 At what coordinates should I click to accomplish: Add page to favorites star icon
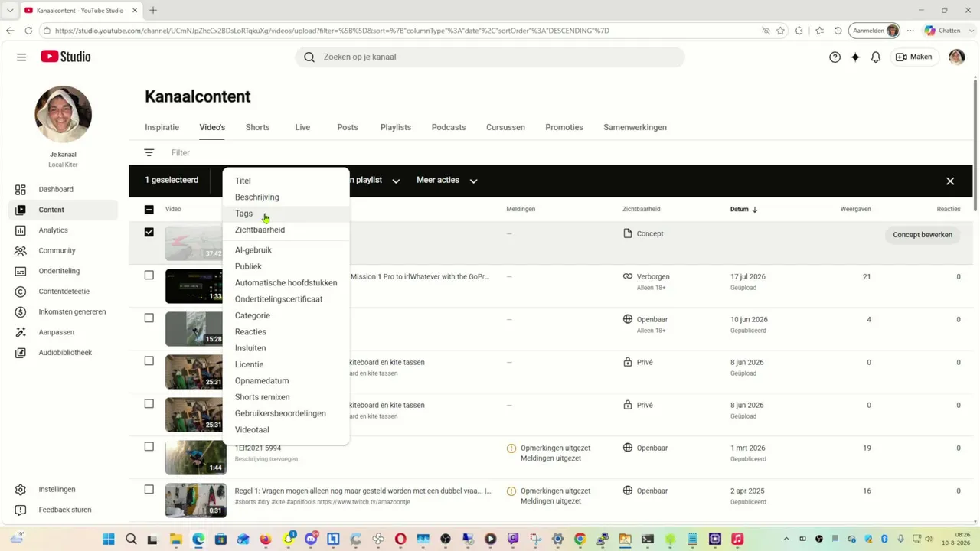point(780,31)
